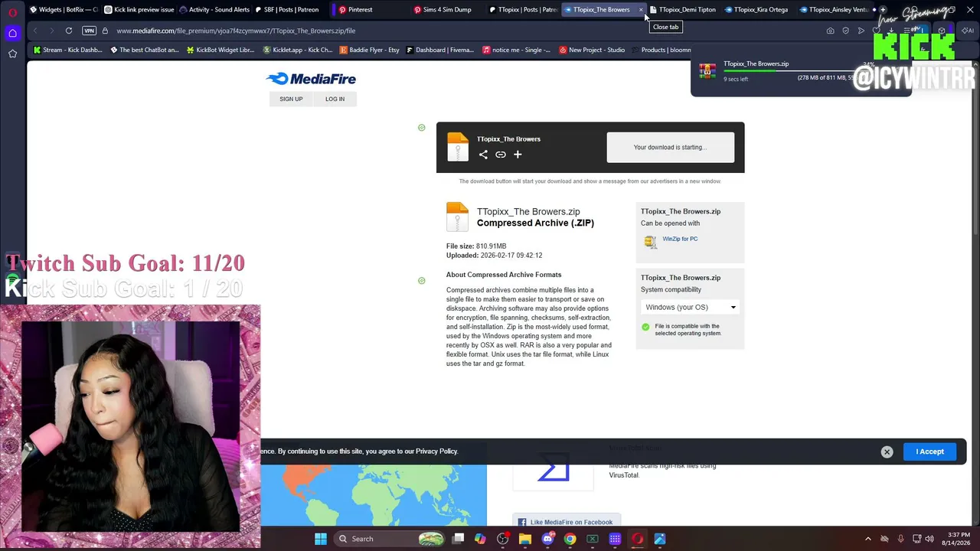980x551 pixels.
Task: Switch to the Activity - Sound Alerts tab
Action: (x=214, y=10)
